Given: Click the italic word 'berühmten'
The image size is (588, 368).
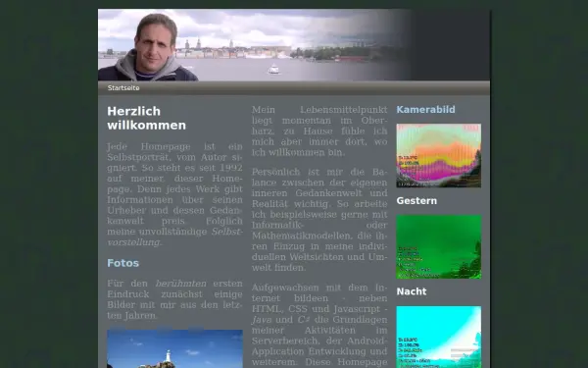Looking at the screenshot, I should [180, 284].
